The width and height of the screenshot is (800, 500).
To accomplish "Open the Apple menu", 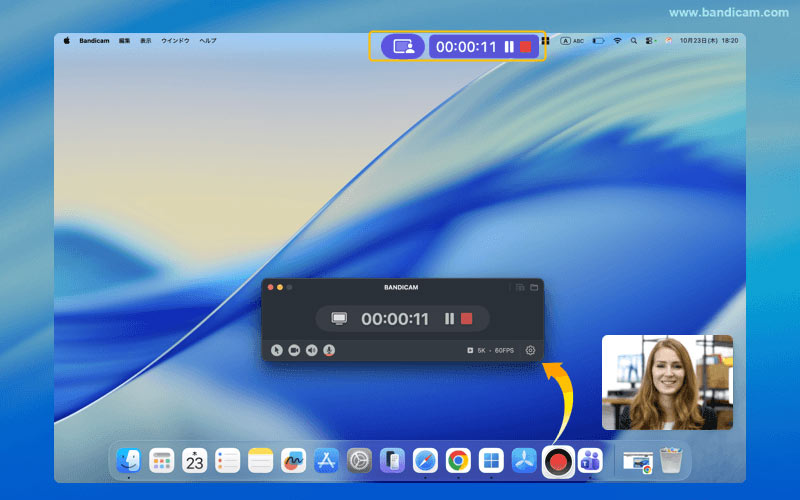I will 66,40.
